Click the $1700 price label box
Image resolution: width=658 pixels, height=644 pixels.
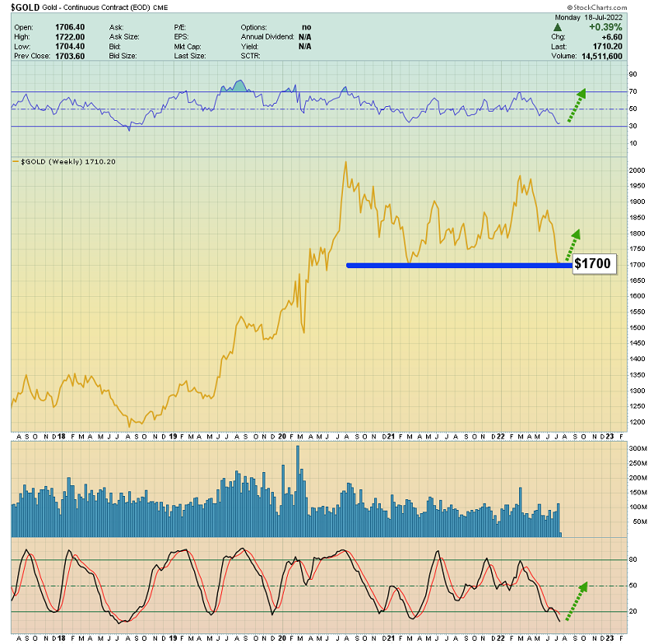593,265
